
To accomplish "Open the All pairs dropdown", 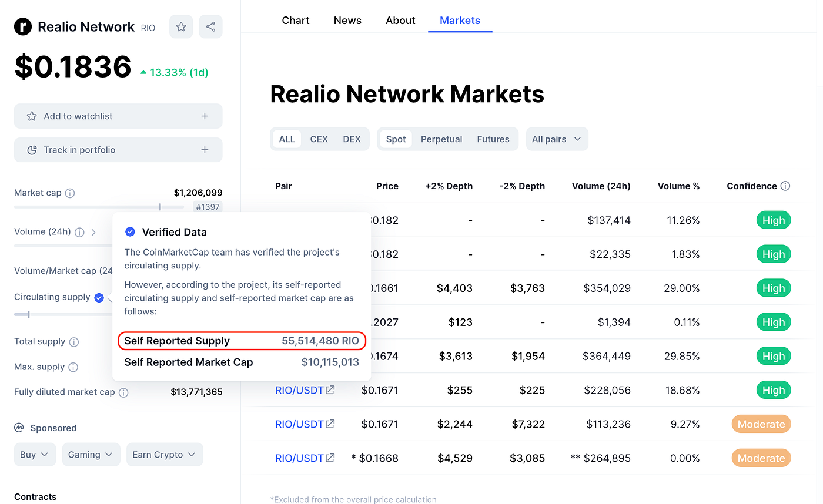I will tap(557, 139).
